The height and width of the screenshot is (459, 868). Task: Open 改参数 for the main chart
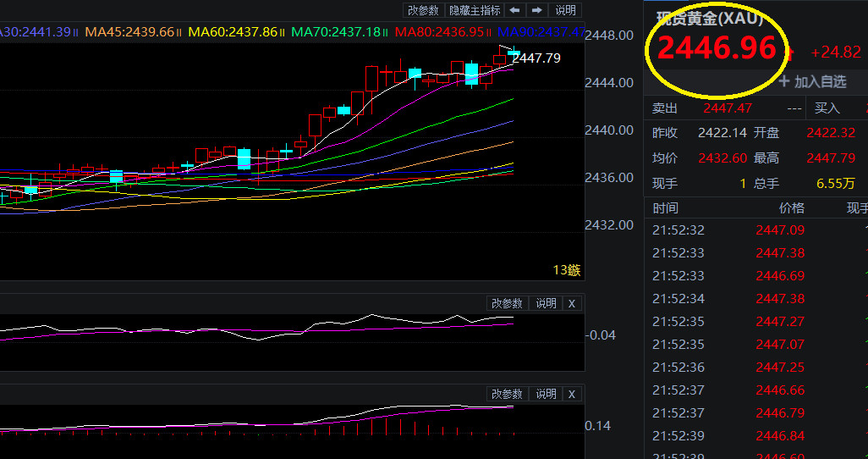[423, 10]
